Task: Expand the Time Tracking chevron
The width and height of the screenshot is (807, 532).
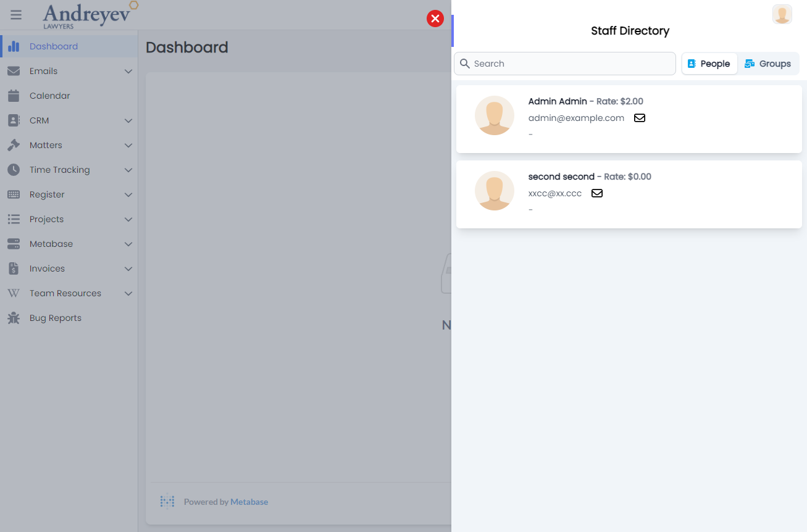Action: [128, 170]
